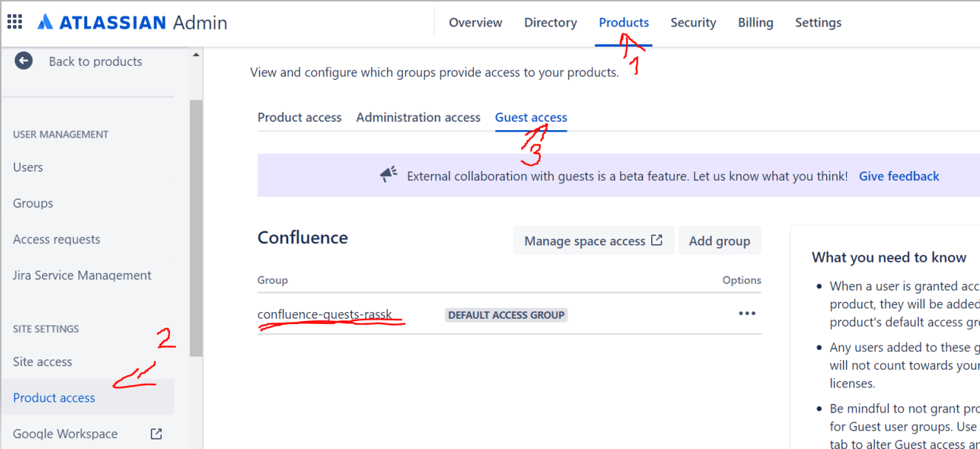Click the back arrow next to Back to products

click(24, 61)
